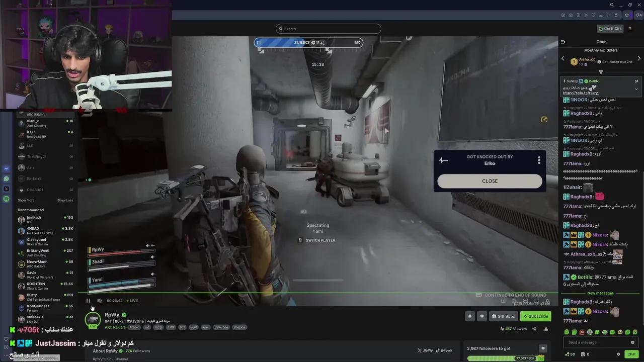Image resolution: width=644 pixels, height=362 pixels.
Task: Click the report warning triangle icon
Action: pyautogui.click(x=546, y=329)
